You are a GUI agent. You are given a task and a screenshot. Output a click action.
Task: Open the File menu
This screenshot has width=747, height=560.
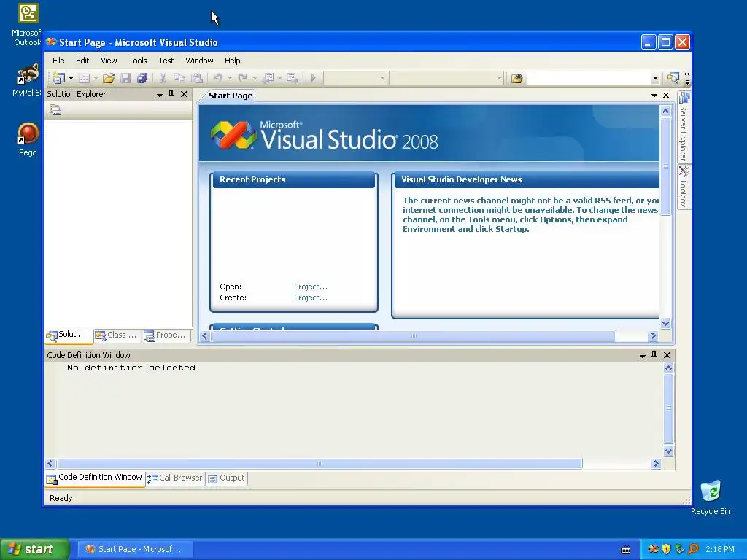point(58,61)
